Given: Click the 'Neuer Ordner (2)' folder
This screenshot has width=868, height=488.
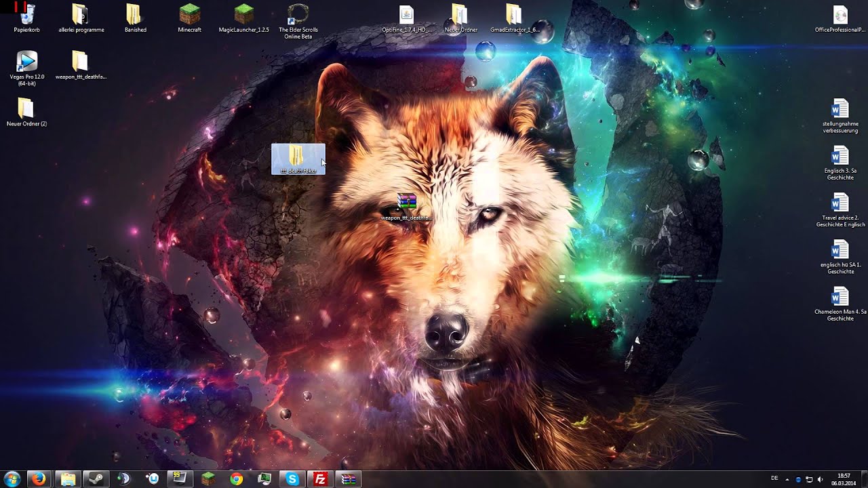Looking at the screenshot, I should [26, 112].
